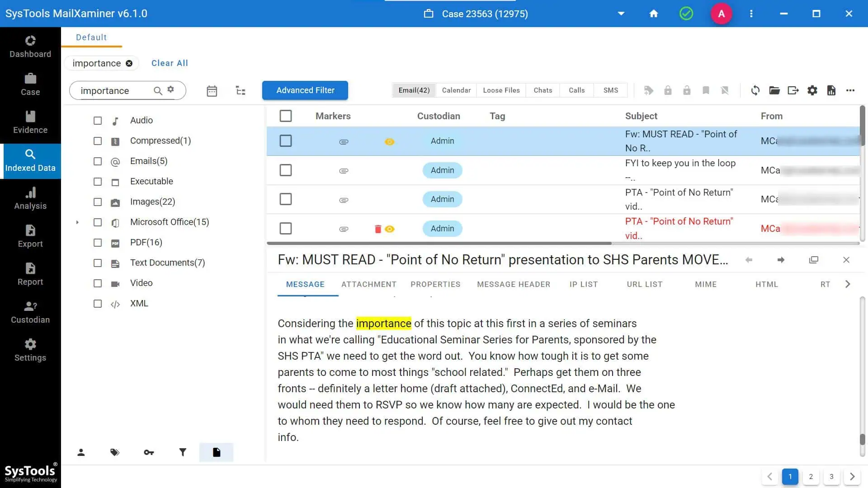The image size is (868, 488).
Task: Open the Analysis section
Action: (30, 199)
